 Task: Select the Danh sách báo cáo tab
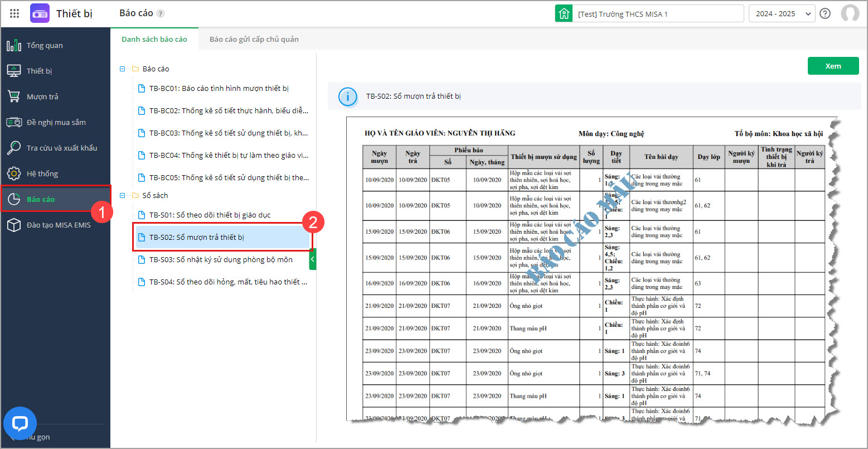pos(154,39)
